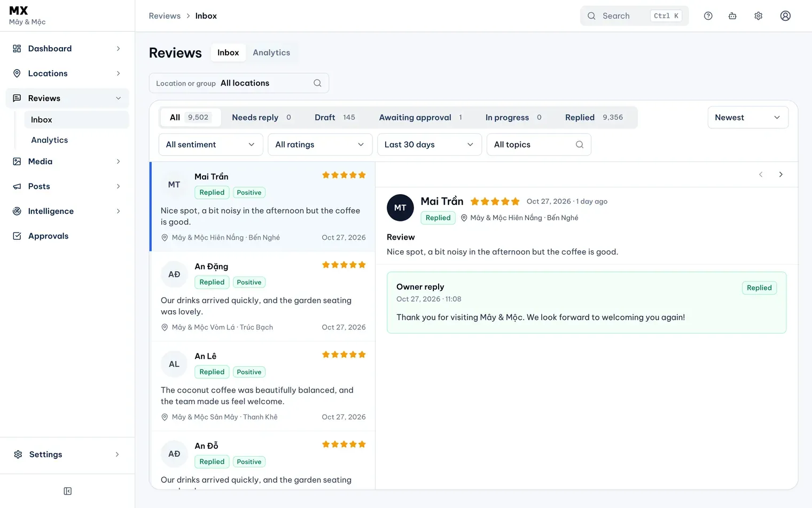Click search icon in All topics field
The height and width of the screenshot is (508, 812).
tap(580, 144)
